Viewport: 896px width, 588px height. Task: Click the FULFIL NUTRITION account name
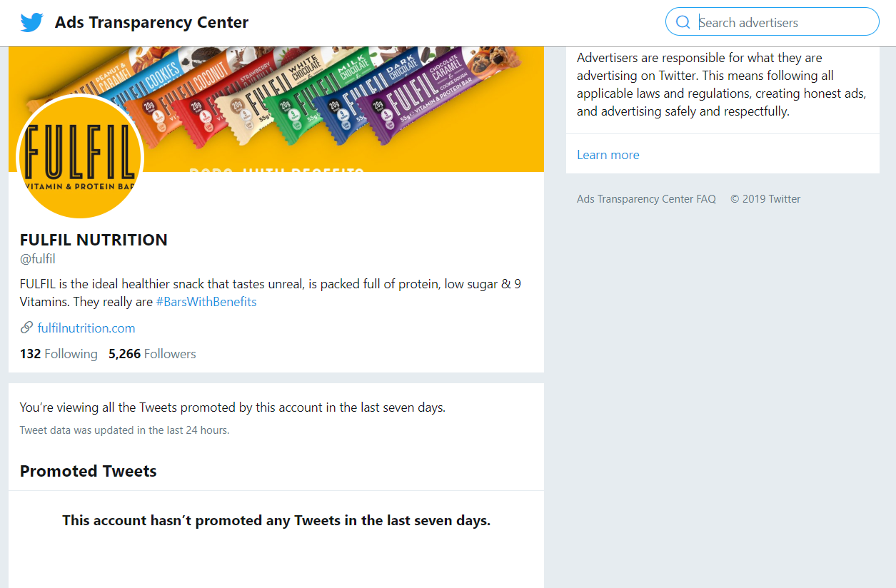(x=94, y=240)
